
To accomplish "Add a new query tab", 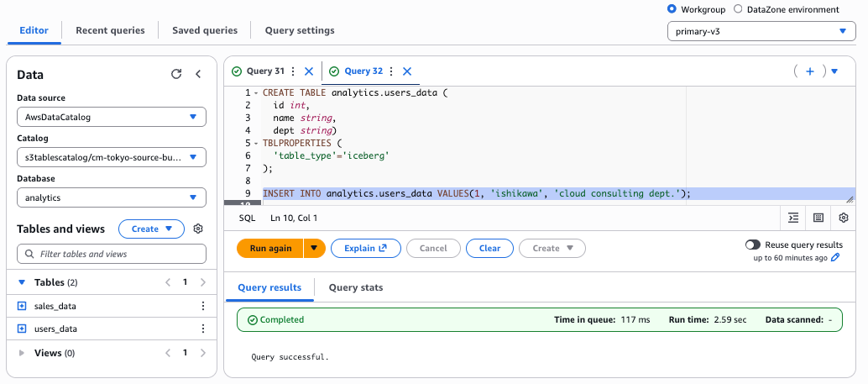I will point(810,71).
